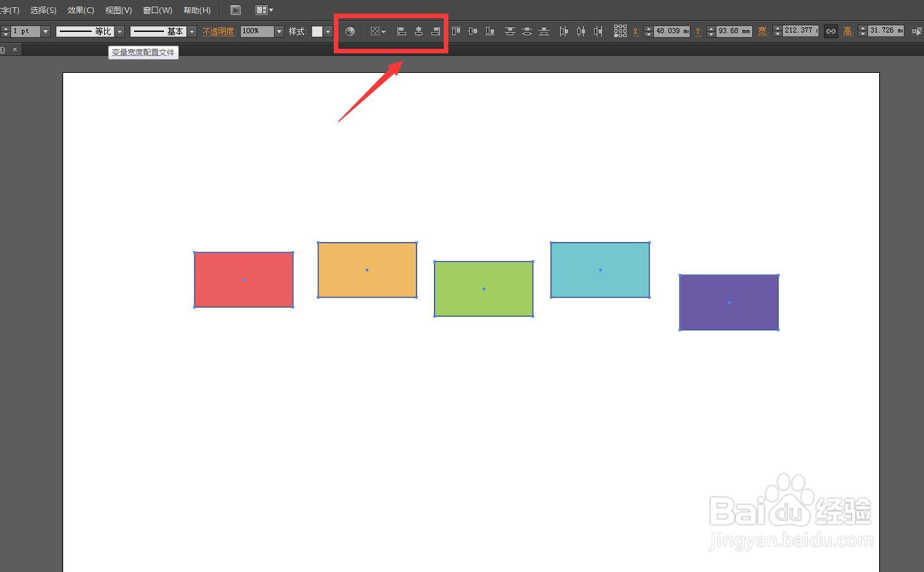Click the graphic style swatch
Viewport: 924px width, 572px height.
tap(317, 31)
